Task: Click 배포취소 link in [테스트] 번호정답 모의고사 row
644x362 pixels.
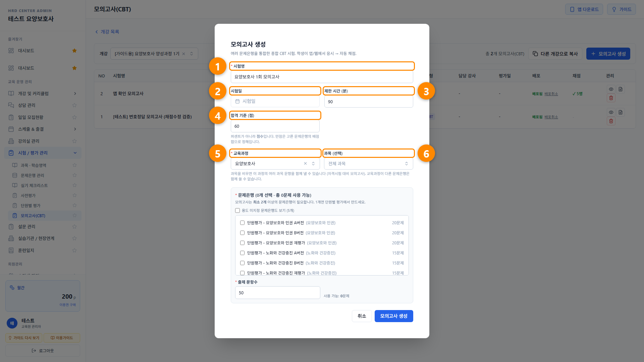Action: tap(551, 117)
